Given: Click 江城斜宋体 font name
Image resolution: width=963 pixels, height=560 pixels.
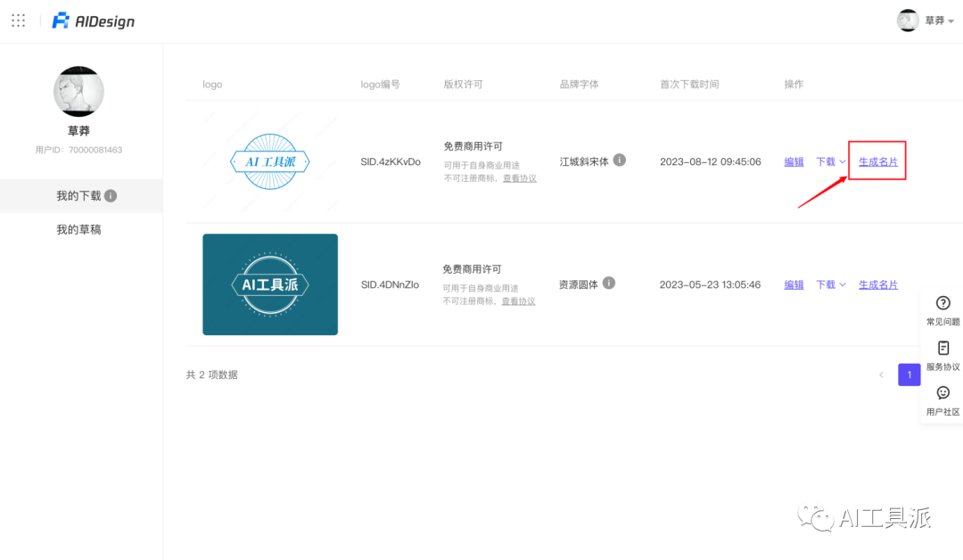Looking at the screenshot, I should click(584, 161).
